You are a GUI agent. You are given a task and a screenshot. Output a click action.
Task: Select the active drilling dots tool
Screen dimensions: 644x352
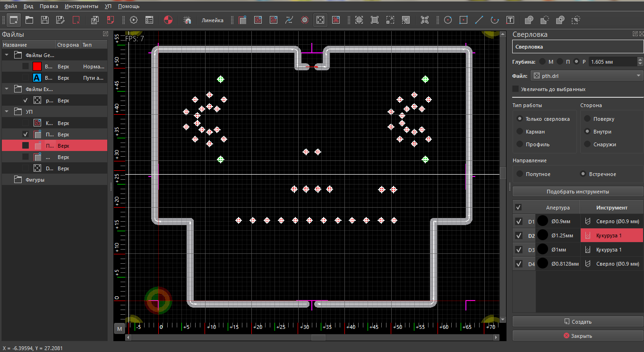tap(320, 20)
